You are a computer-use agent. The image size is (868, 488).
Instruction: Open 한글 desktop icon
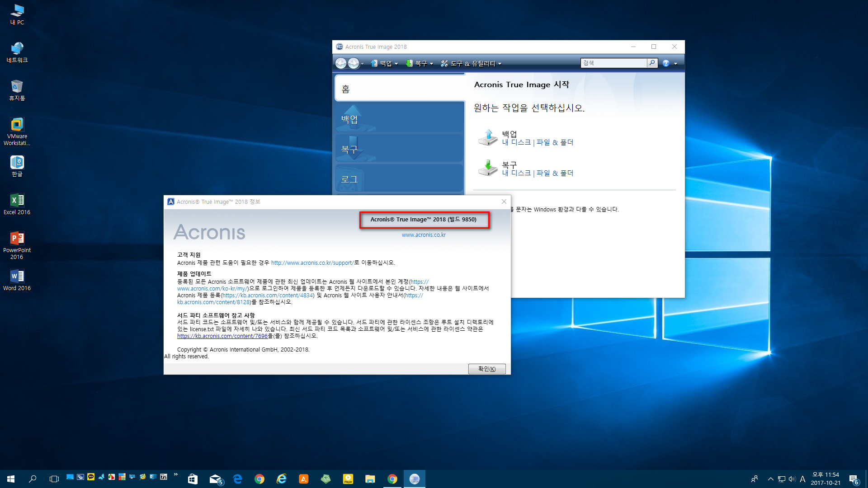click(x=17, y=166)
